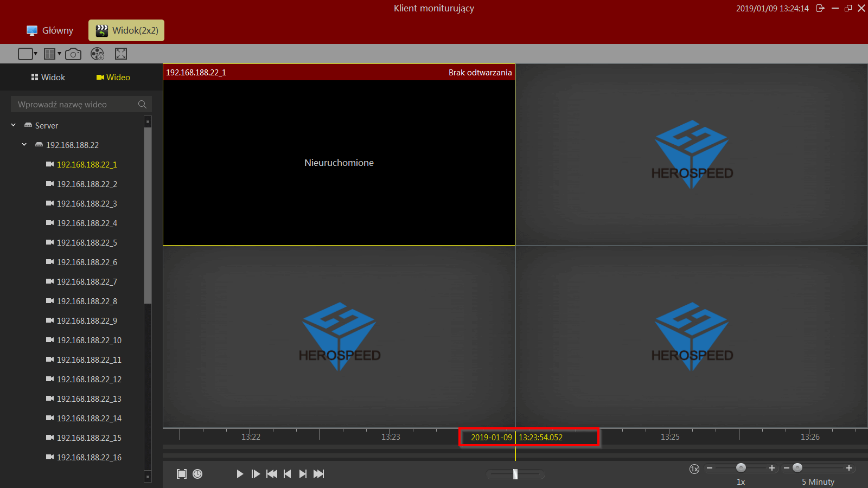Take a snapshot with the camera icon

pos(73,54)
